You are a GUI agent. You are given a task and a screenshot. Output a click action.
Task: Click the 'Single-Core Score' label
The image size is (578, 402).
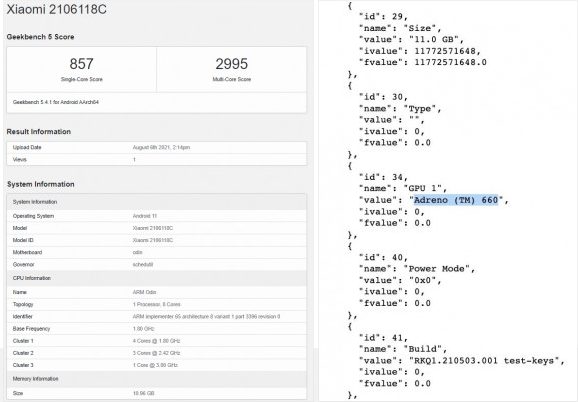81,79
